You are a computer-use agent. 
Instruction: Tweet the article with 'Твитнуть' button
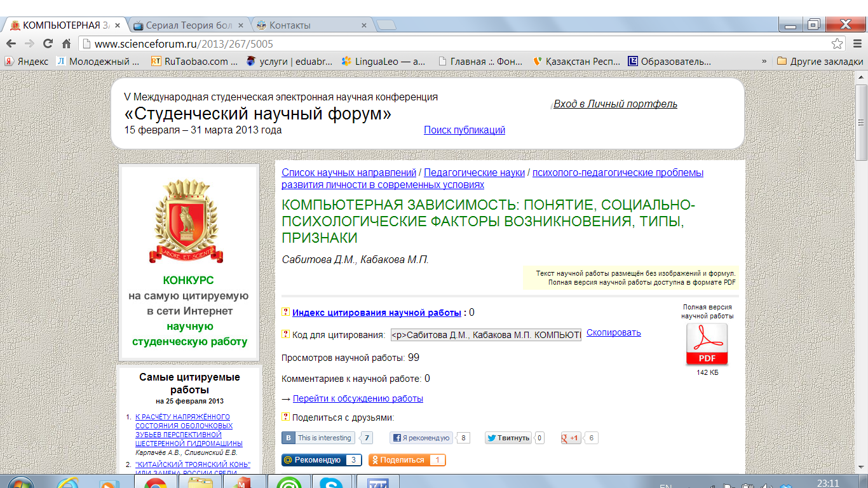pyautogui.click(x=508, y=438)
